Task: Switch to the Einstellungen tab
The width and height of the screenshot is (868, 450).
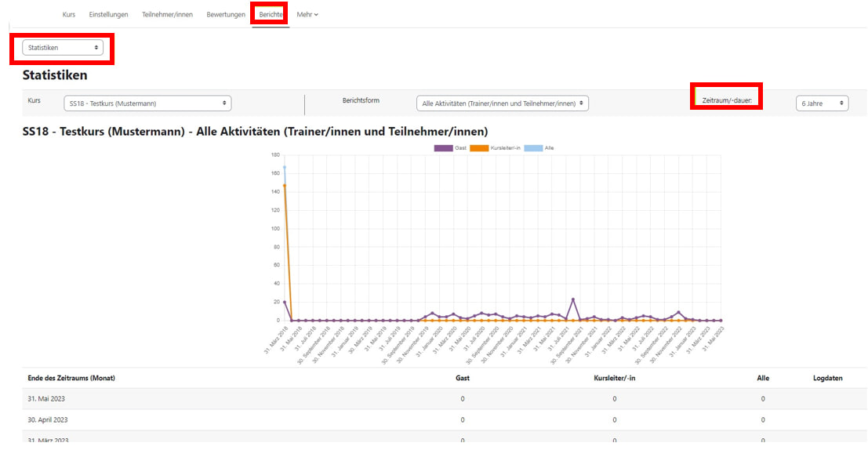Action: pyautogui.click(x=108, y=14)
